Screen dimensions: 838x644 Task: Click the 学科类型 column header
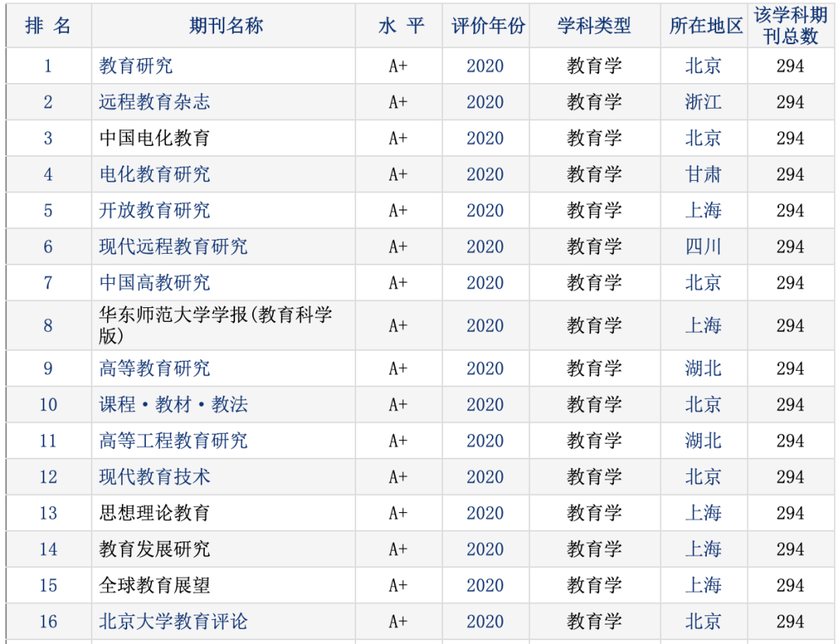(x=594, y=26)
